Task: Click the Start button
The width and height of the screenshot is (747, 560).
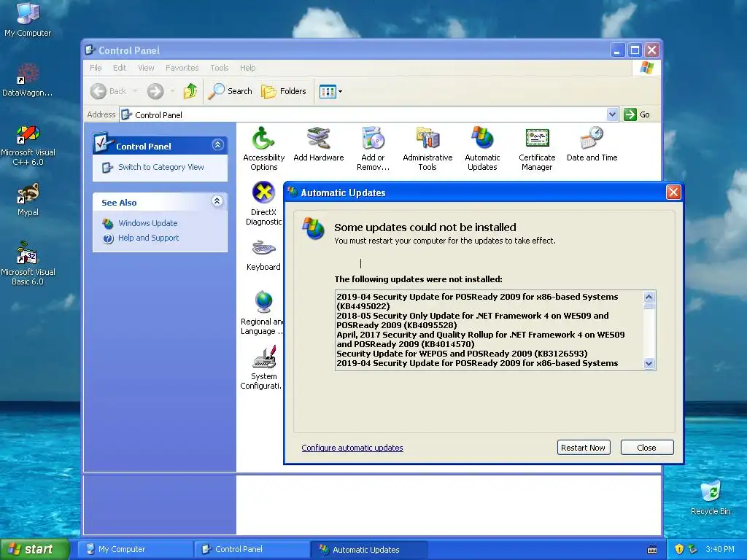Action: pos(35,549)
